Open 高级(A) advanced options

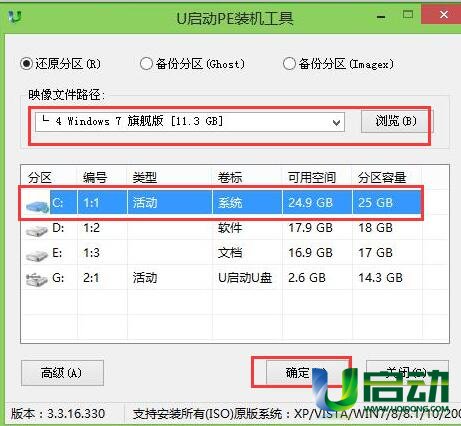(62, 373)
